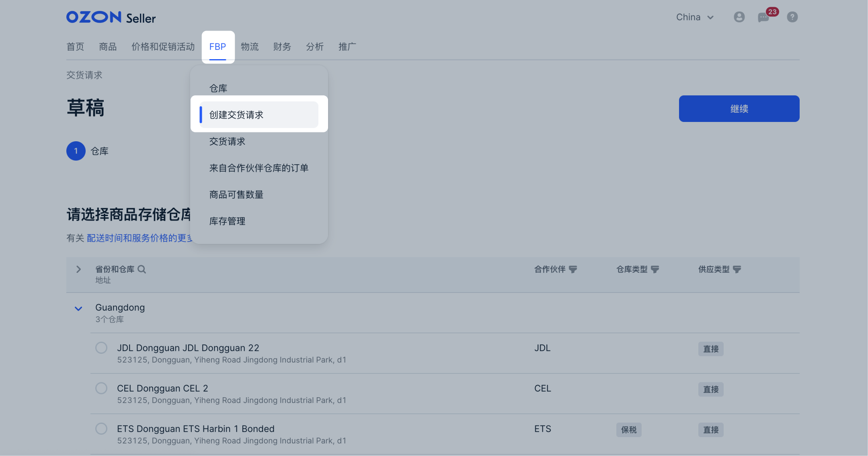Open the 分析 tab
The width and height of the screenshot is (868, 456).
point(314,47)
